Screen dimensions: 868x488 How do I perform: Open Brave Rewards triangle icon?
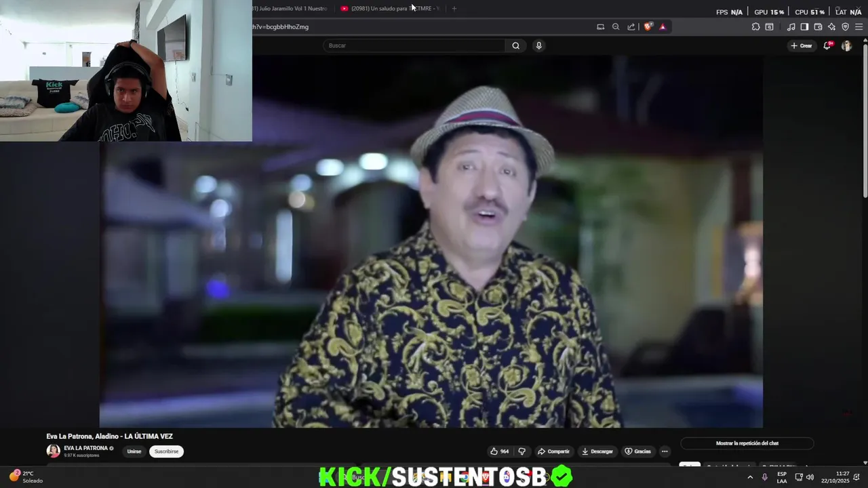click(663, 27)
